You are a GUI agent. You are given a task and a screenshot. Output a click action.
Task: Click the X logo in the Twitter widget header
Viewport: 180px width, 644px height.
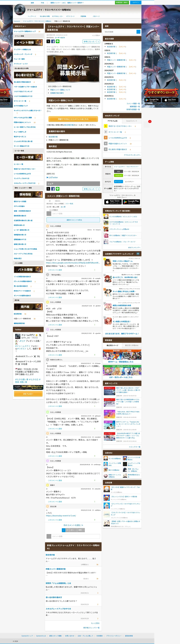coord(40,335)
